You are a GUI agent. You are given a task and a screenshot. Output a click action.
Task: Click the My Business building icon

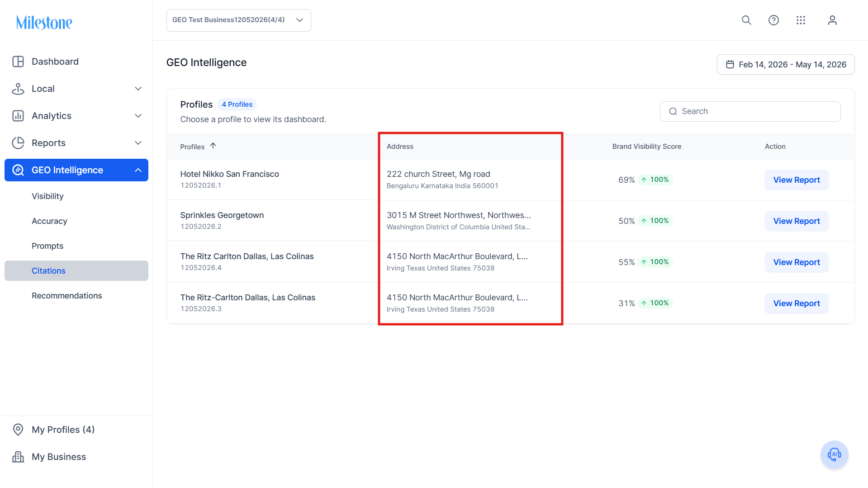click(18, 457)
